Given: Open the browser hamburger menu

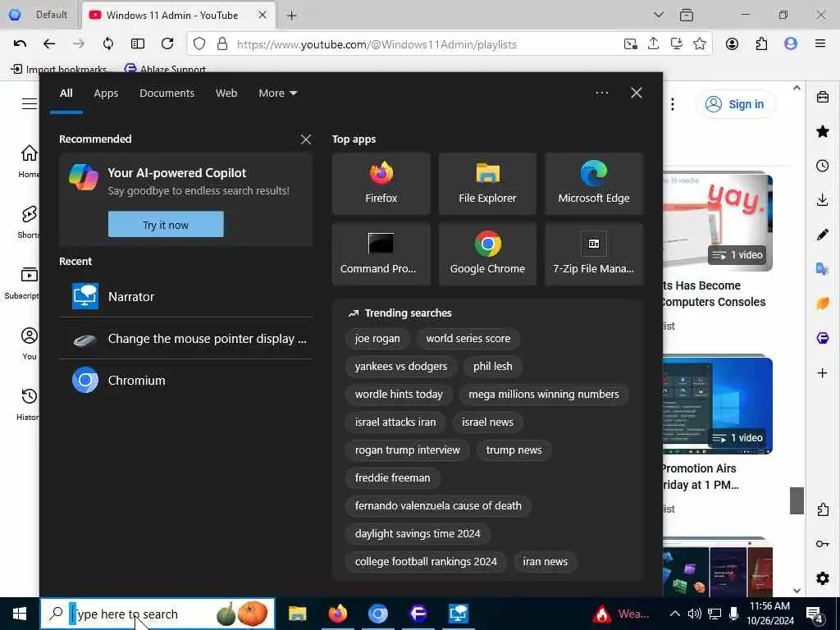Looking at the screenshot, I should click(x=820, y=44).
